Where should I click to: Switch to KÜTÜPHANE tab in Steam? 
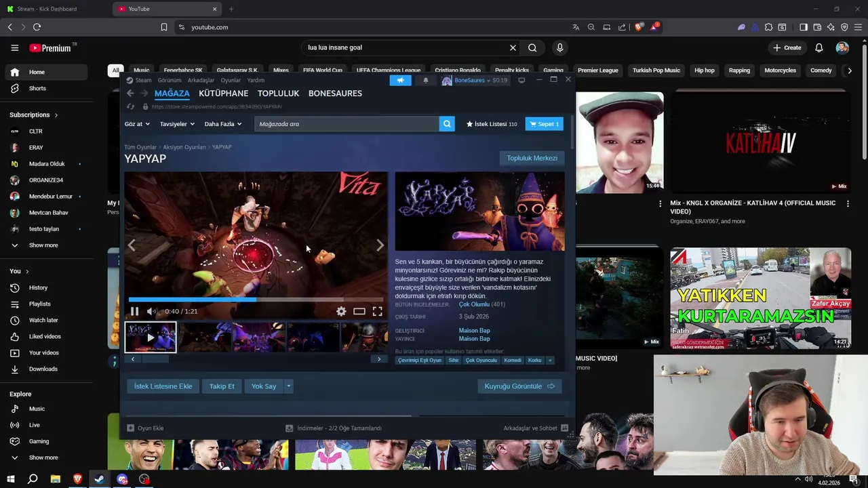[223, 94]
